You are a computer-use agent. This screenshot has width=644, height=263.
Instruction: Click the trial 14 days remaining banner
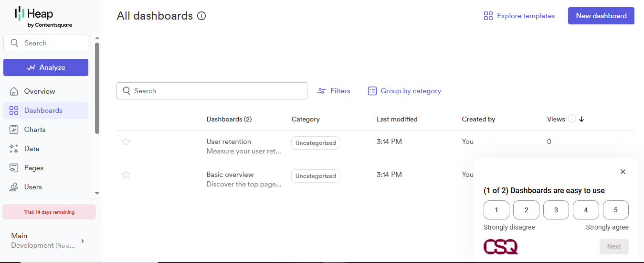coord(49,212)
